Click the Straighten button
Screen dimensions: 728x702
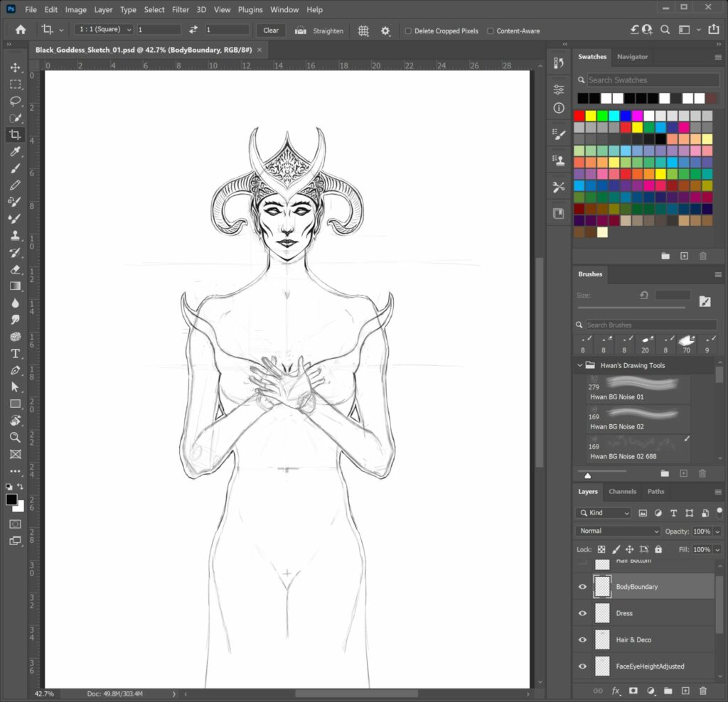(x=320, y=31)
